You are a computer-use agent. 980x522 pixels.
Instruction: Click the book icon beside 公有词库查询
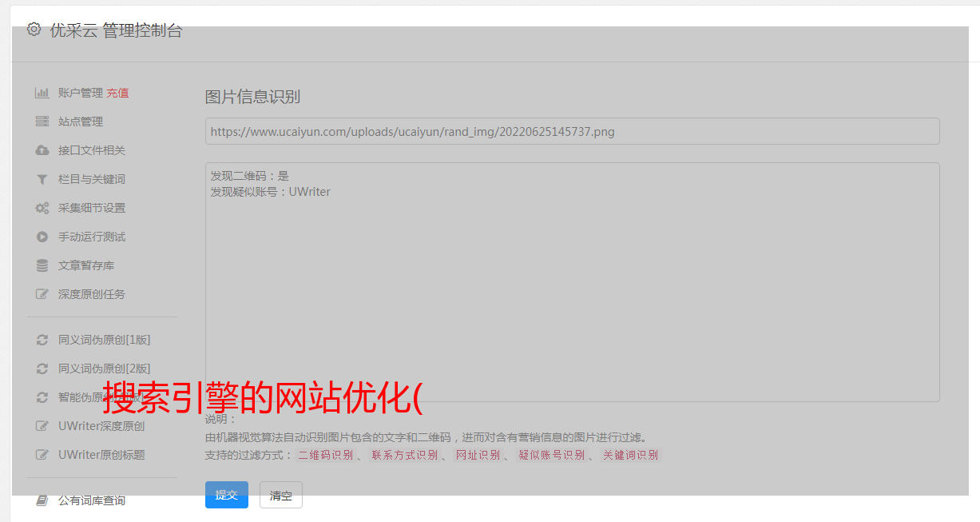point(42,500)
